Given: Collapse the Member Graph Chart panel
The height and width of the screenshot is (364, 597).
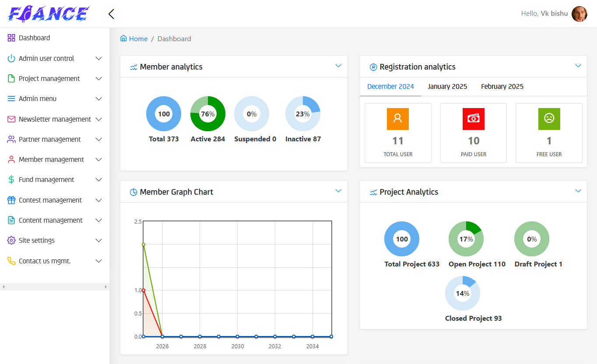Looking at the screenshot, I should pos(338,191).
